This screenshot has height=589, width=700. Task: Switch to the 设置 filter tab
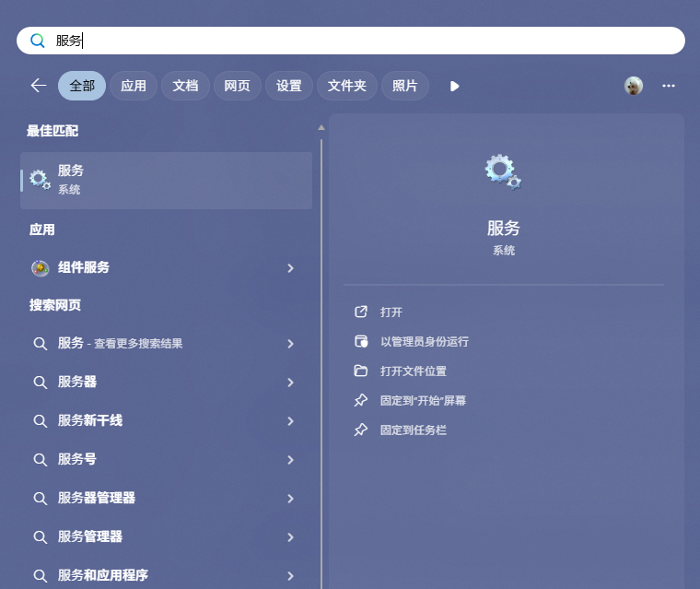click(x=289, y=86)
